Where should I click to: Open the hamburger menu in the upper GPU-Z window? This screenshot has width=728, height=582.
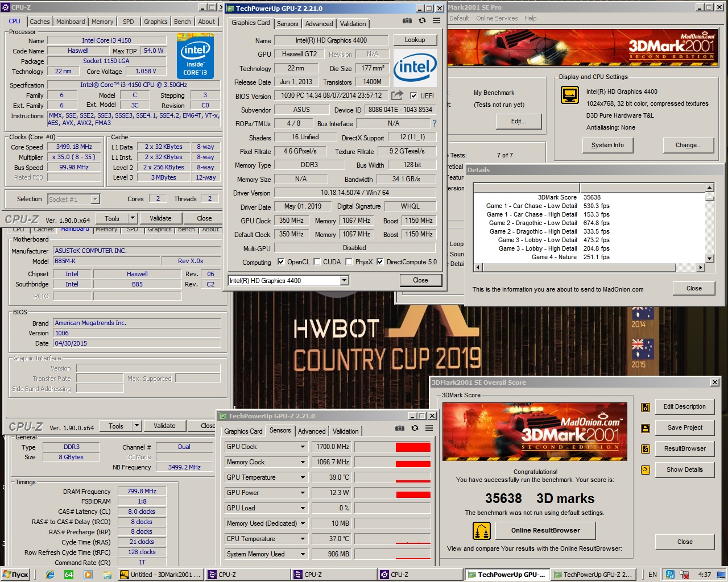click(436, 20)
